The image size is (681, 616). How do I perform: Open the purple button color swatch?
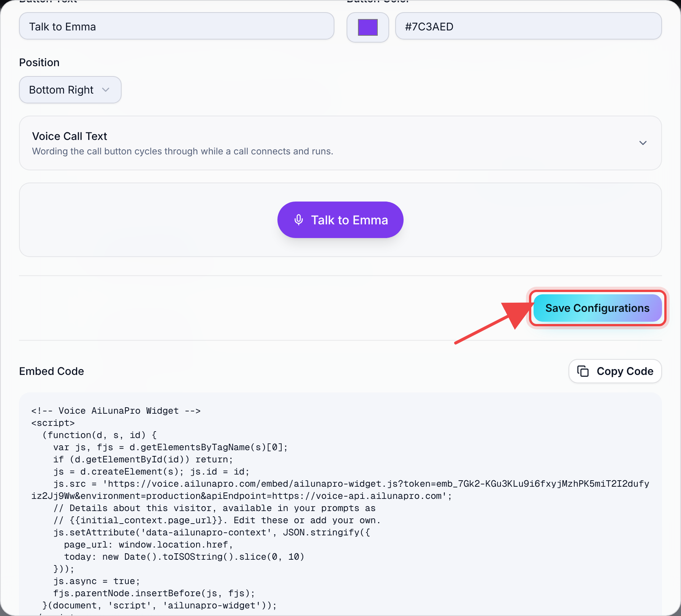tap(367, 27)
